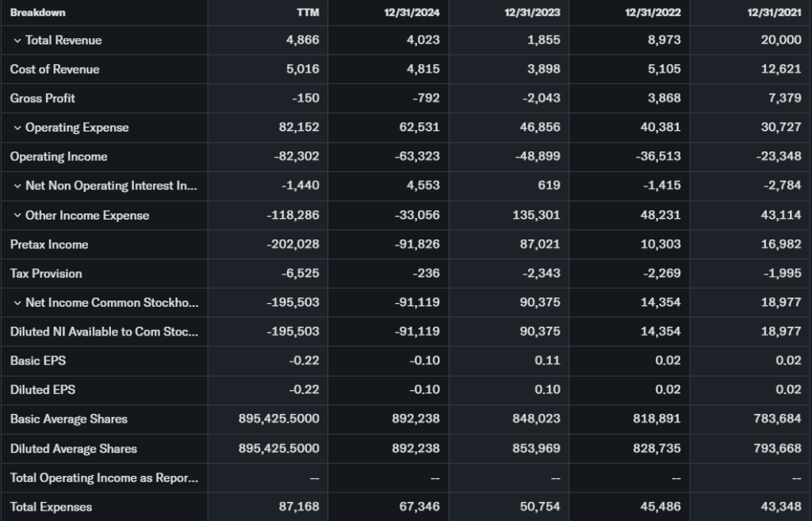The height and width of the screenshot is (521, 812).
Task: Click the Basic EPS row label
Action: 38,361
